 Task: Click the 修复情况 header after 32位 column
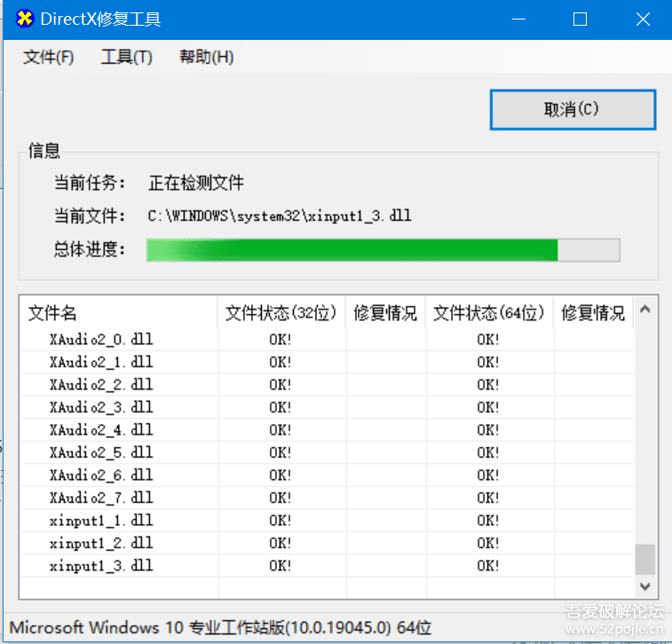pos(385,313)
